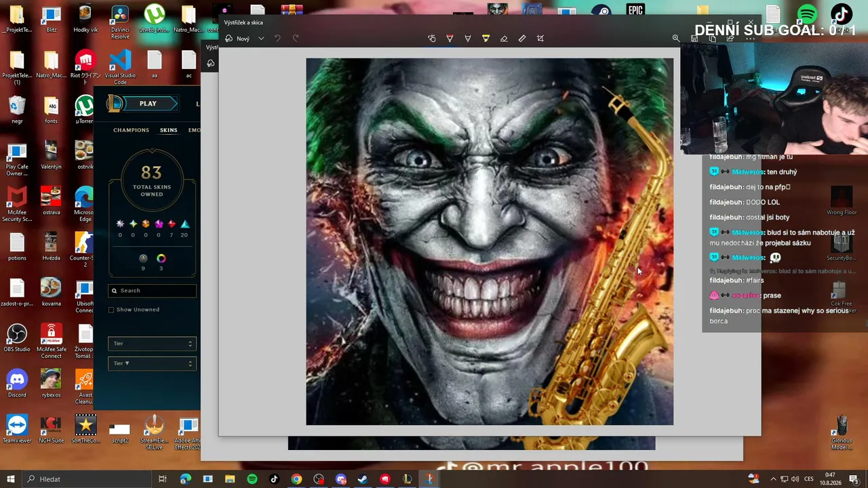Switch to the CHAMPIONS tab
The width and height of the screenshot is (868, 488).
pyautogui.click(x=131, y=130)
